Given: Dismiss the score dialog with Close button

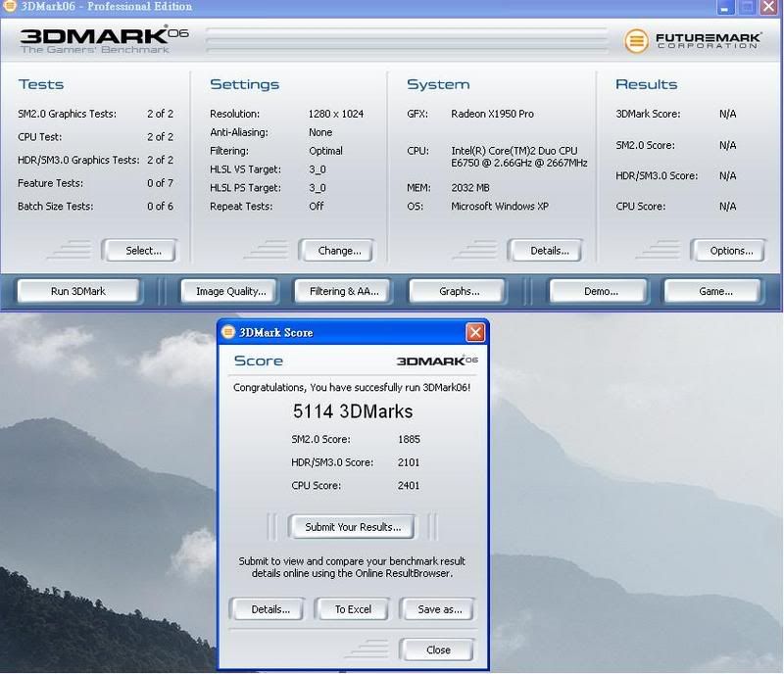Looking at the screenshot, I should pos(438,650).
